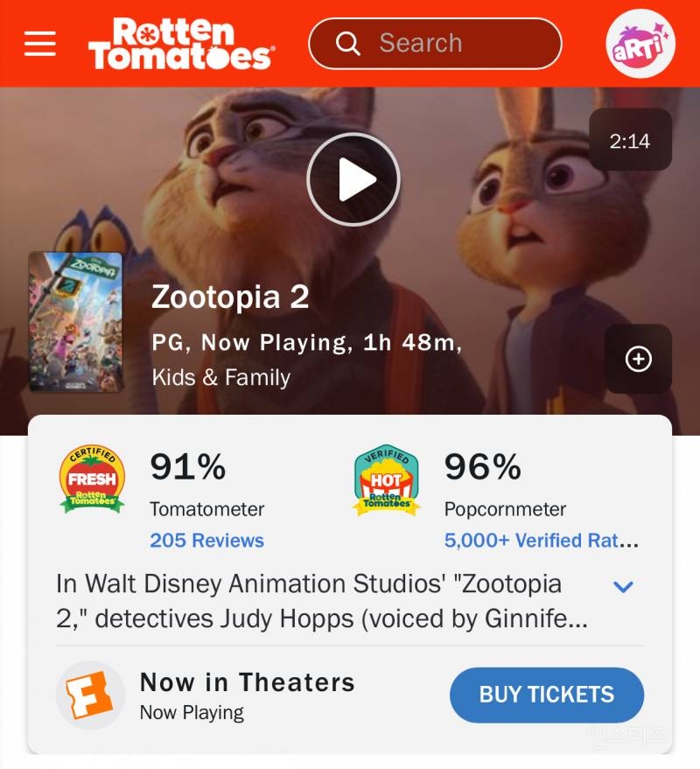Open the 5,000+ Verified Ratings link

click(x=541, y=541)
